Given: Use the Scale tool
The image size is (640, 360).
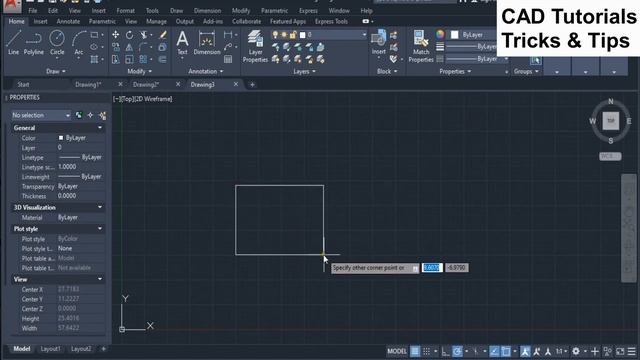Looking at the screenshot, I should (129, 60).
